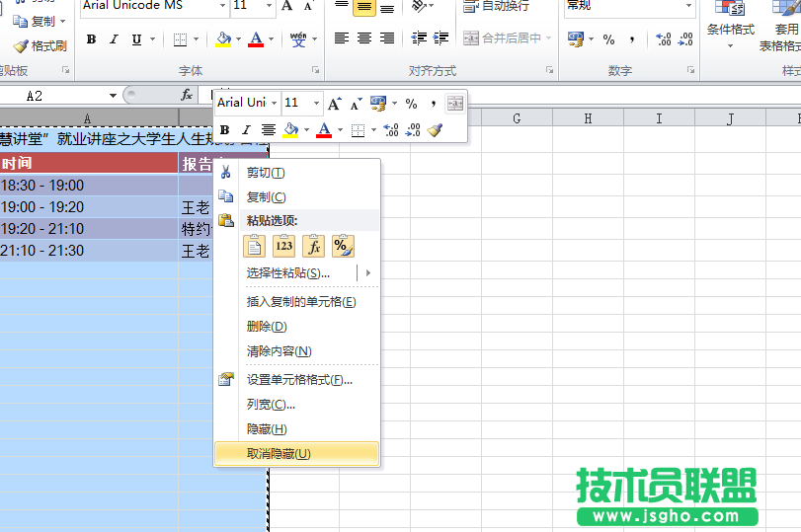Open the ribbon font size combo box
Image resolution: width=801 pixels, height=532 pixels.
(x=253, y=6)
